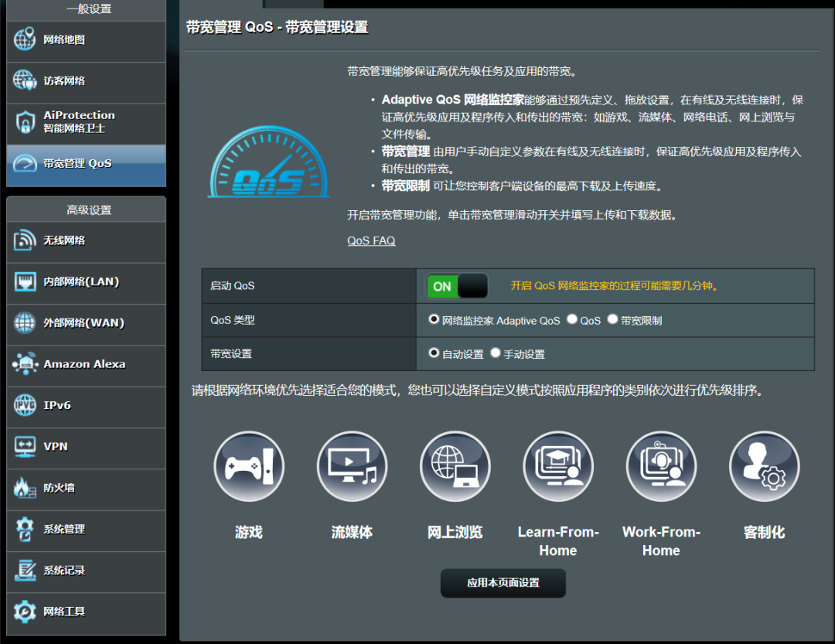Click the Learn-From-Home label text
The width and height of the screenshot is (835, 644).
pyautogui.click(x=558, y=541)
